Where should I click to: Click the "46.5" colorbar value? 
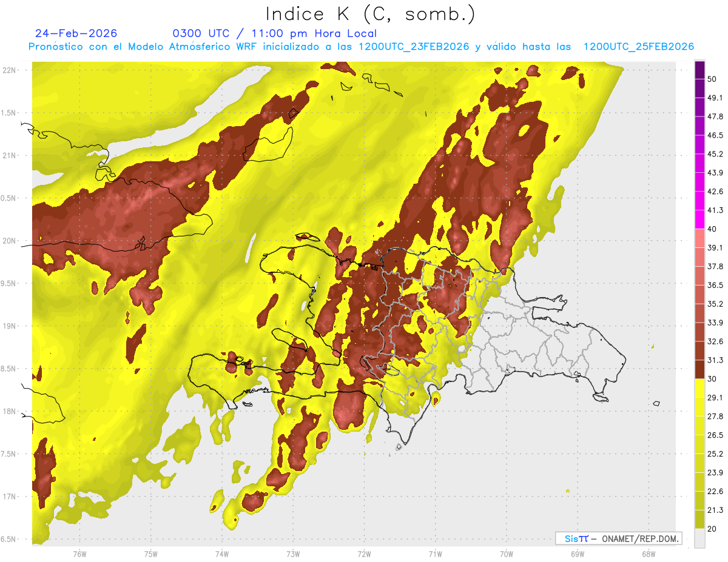tap(715, 135)
